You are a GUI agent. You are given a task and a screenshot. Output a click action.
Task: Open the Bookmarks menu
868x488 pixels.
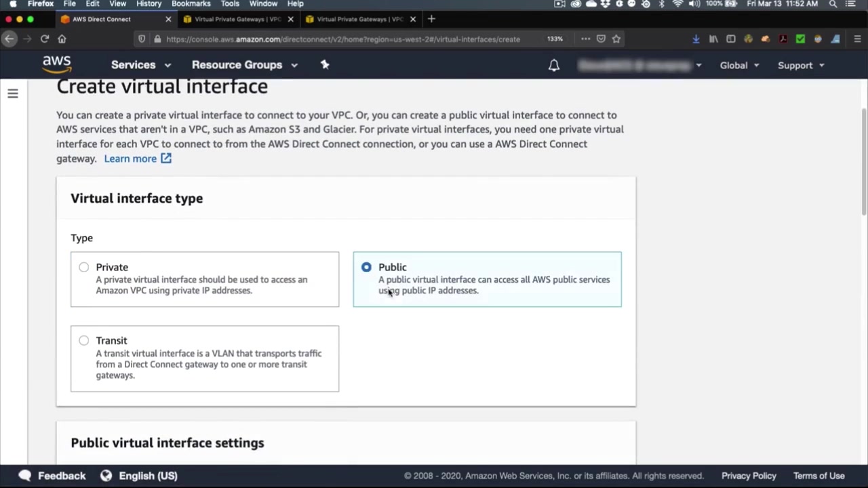click(x=191, y=4)
